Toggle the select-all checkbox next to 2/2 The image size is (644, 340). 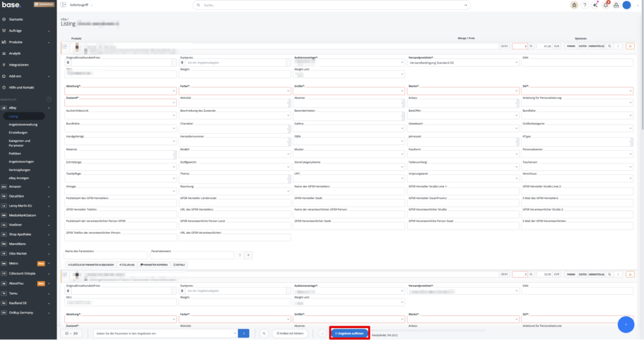pyautogui.click(x=67, y=334)
